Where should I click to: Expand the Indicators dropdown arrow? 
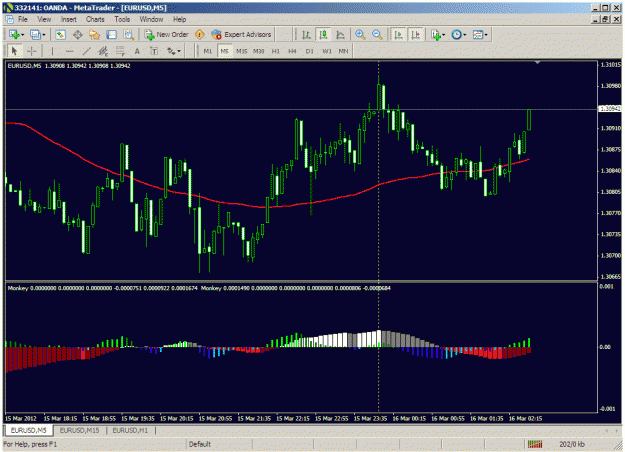[443, 35]
